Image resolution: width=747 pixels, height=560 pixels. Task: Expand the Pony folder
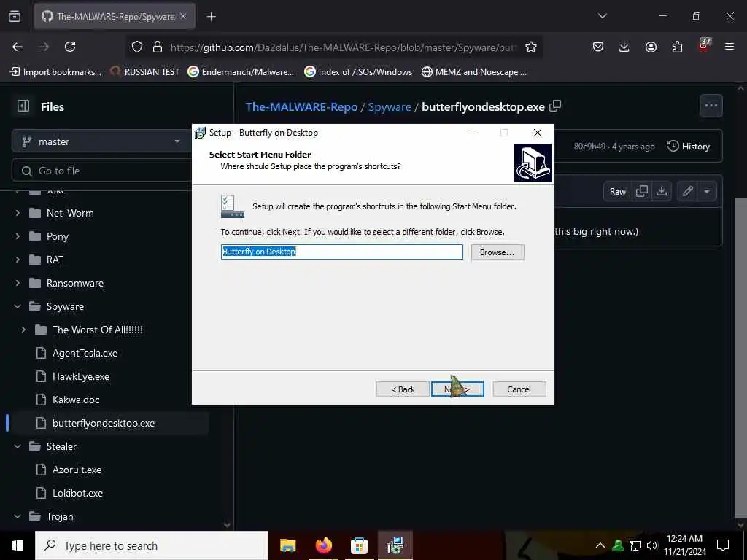tap(18, 236)
